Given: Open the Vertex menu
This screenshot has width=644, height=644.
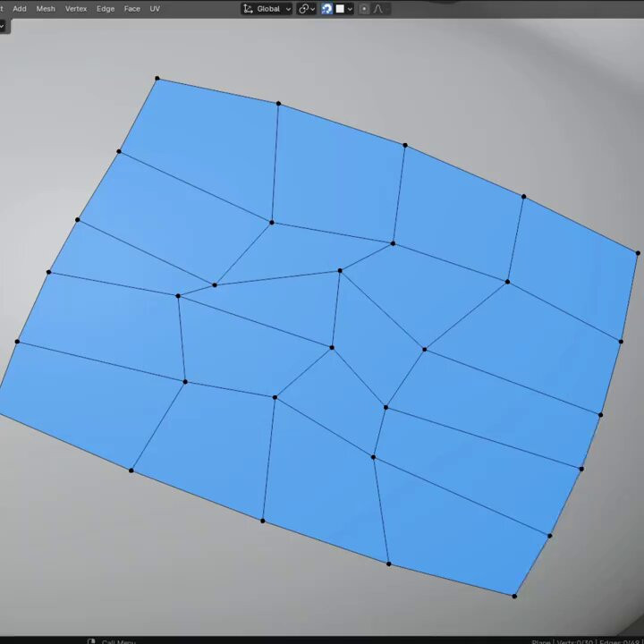Looking at the screenshot, I should (76, 9).
